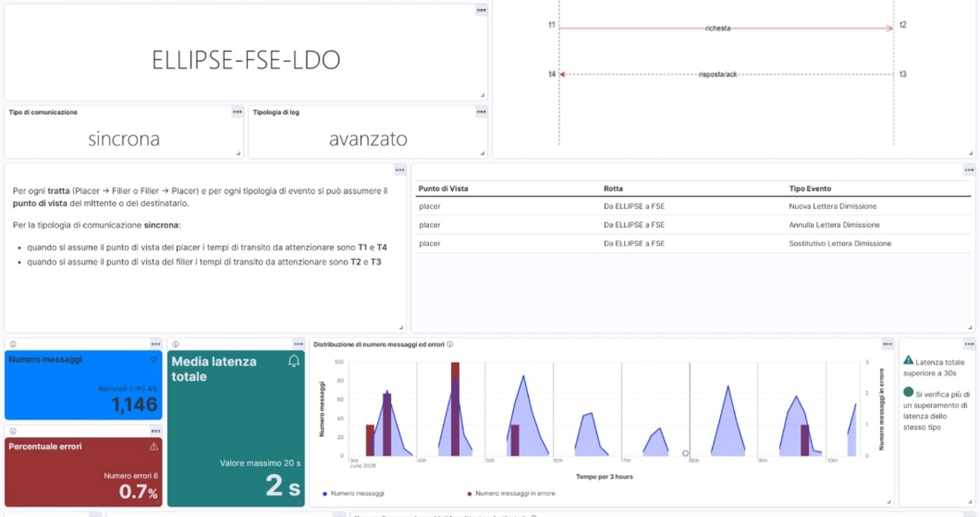Click resize handle of ELLIPSE-FSE-LDO title panel
Viewport: 980px width, 517px height.
click(482, 95)
